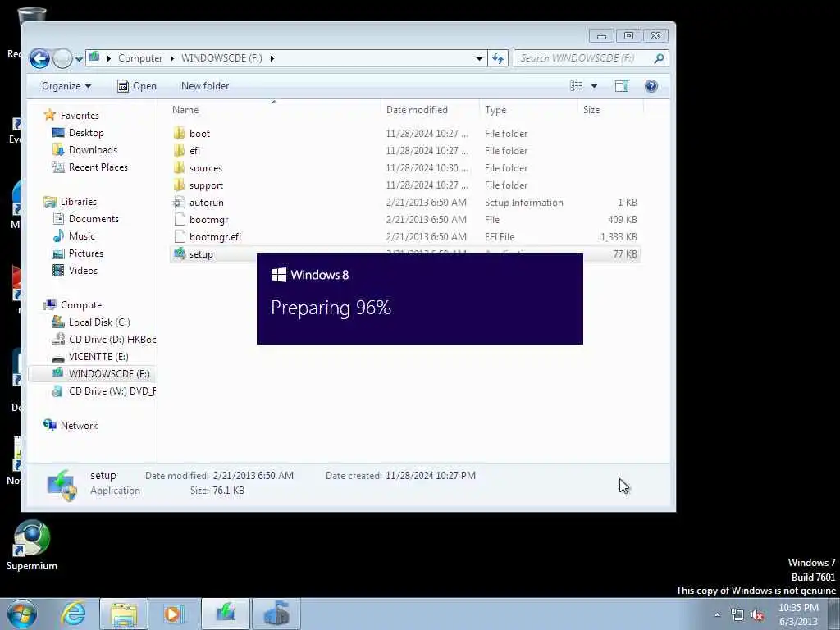The width and height of the screenshot is (840, 630).
Task: Show hidden tray icons arrow
Action: [717, 614]
